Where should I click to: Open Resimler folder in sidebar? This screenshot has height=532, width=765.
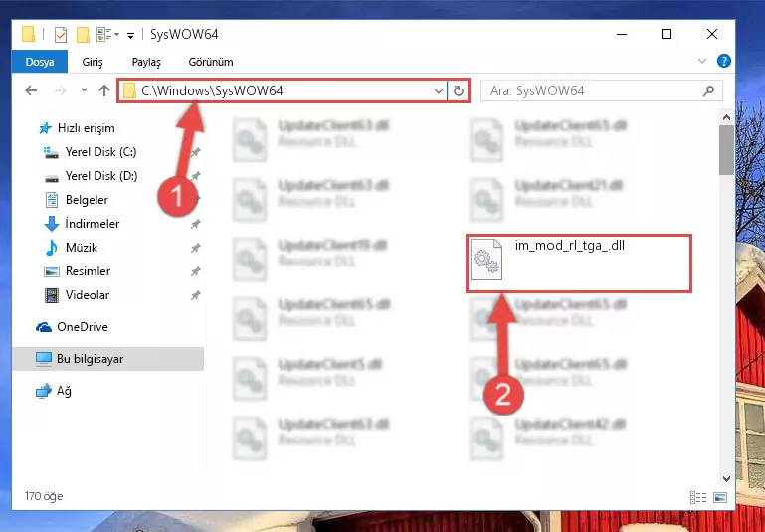point(77,271)
